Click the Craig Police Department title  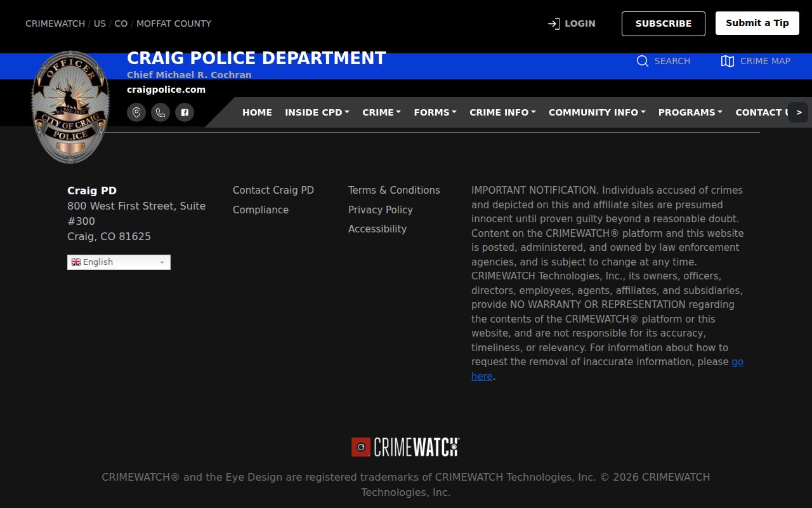(256, 58)
